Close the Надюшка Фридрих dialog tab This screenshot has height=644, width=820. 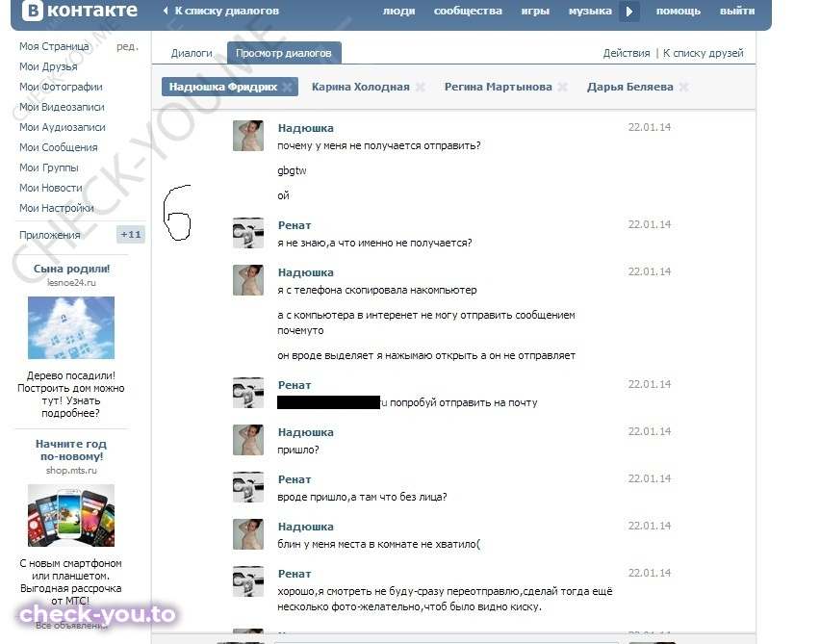[x=287, y=88]
